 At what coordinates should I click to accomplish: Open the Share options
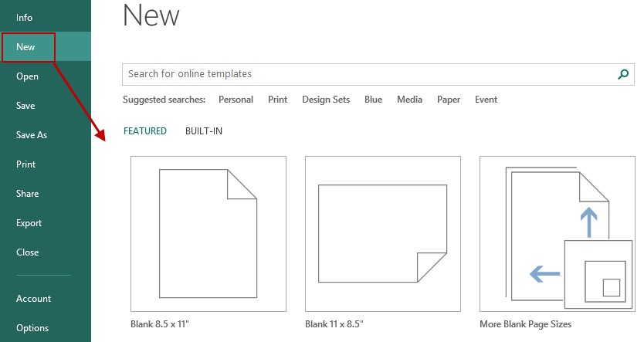click(x=27, y=194)
